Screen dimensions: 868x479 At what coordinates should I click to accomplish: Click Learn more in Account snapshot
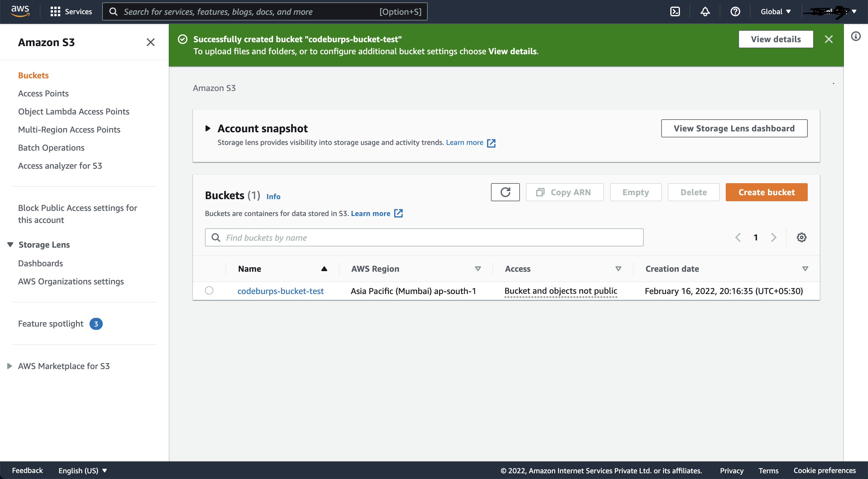pos(464,142)
